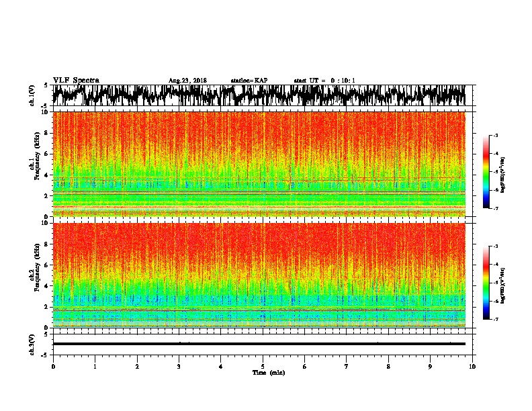
Task: Click the "Aug.23, 2018" date label
Action: tap(187, 81)
